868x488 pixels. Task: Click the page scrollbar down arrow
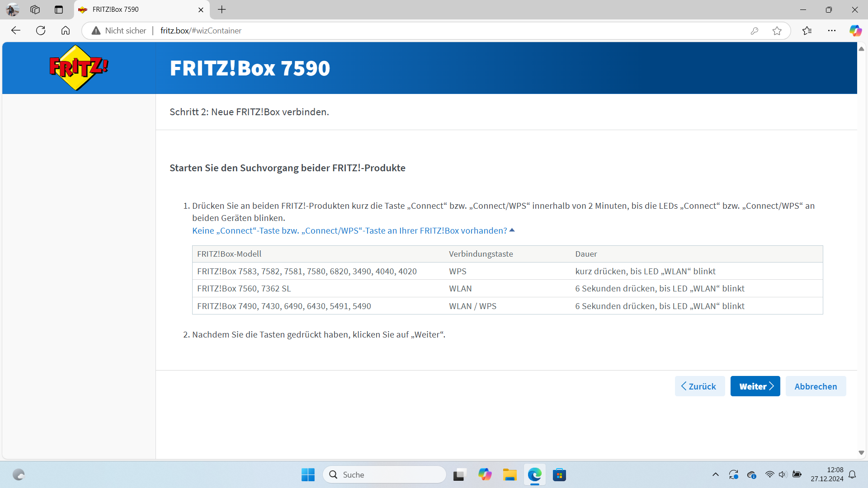[861, 453]
